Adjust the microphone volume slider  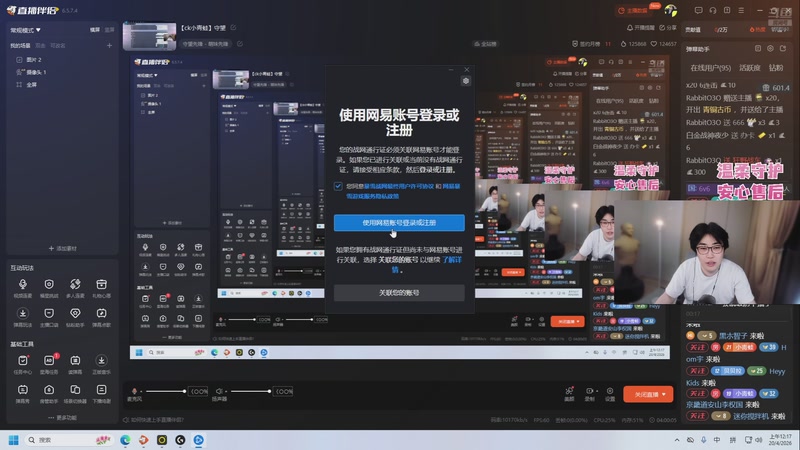(x=165, y=391)
